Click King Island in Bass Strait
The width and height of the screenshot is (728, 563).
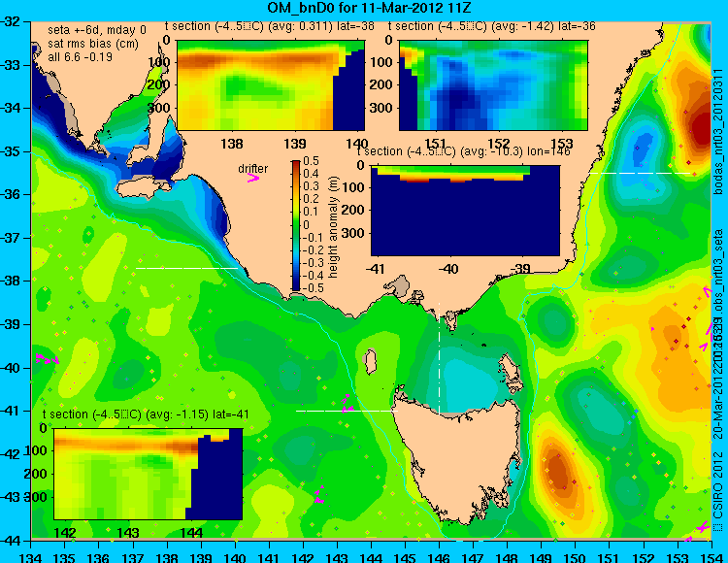pyautogui.click(x=371, y=362)
